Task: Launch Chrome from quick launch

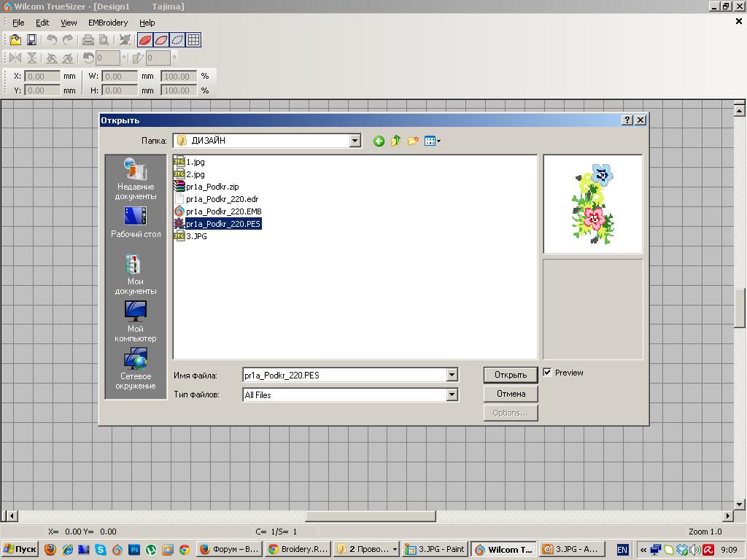Action: coord(185,550)
